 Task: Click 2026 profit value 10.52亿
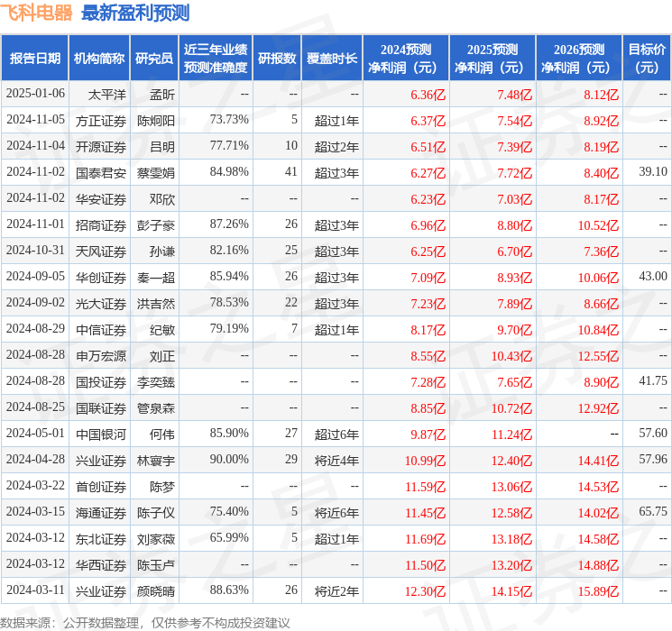598,225
